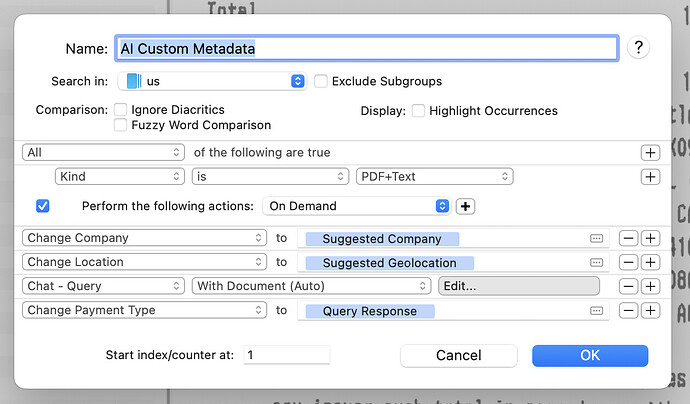Click the help question mark button
690x404 pixels.
click(x=640, y=47)
